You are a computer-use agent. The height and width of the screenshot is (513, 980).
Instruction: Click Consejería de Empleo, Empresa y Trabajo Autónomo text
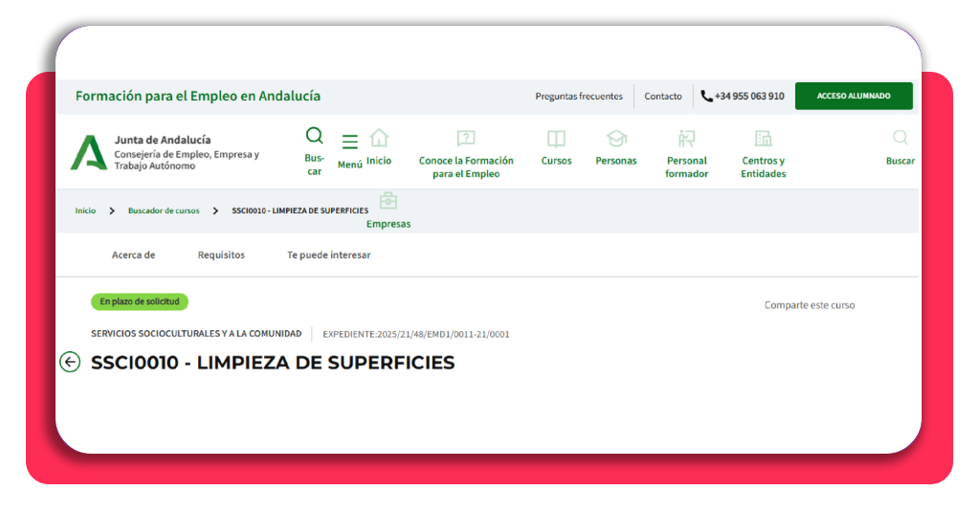(187, 160)
